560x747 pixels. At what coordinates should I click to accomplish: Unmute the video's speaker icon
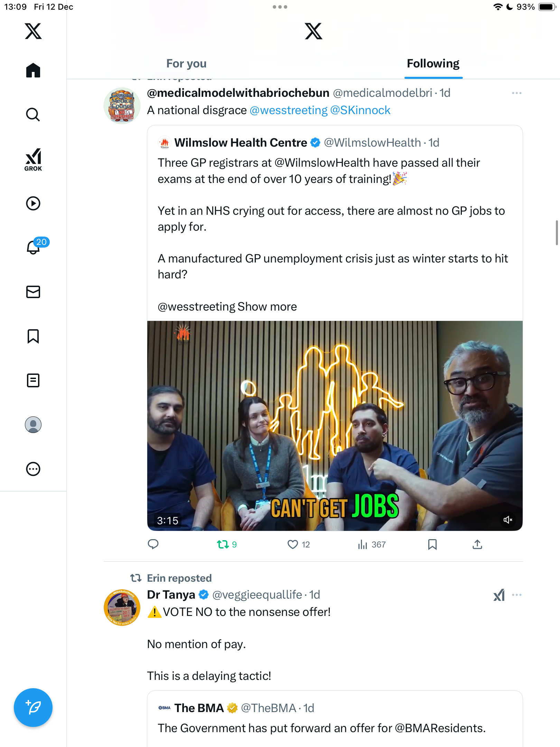coord(507,520)
